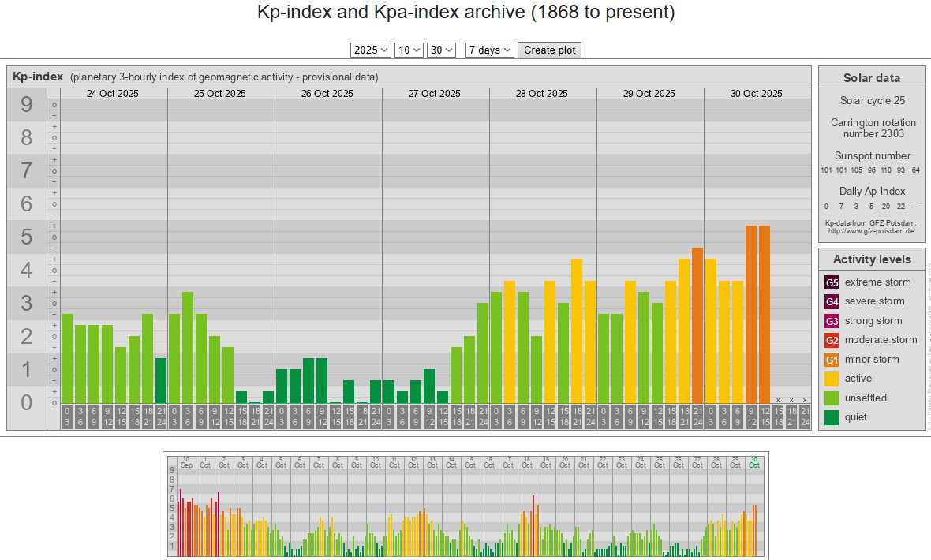
Task: Click the orange 21-24 bar on 29 Oct
Action: 697,326
